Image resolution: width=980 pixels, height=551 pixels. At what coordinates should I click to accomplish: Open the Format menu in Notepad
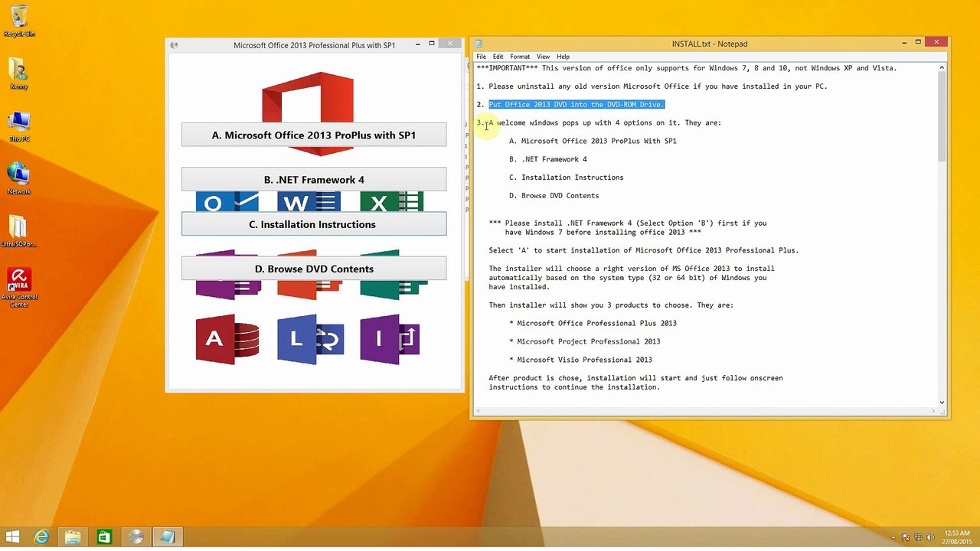[520, 57]
